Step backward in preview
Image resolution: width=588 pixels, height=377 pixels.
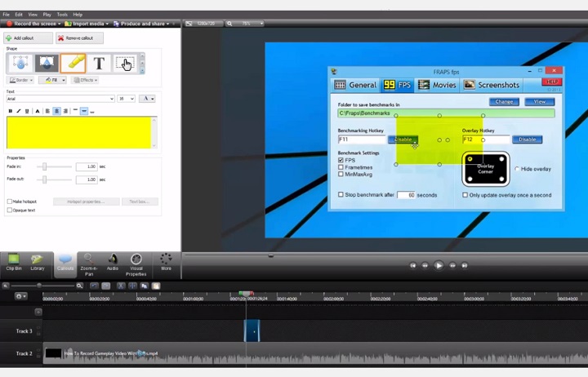(x=425, y=265)
